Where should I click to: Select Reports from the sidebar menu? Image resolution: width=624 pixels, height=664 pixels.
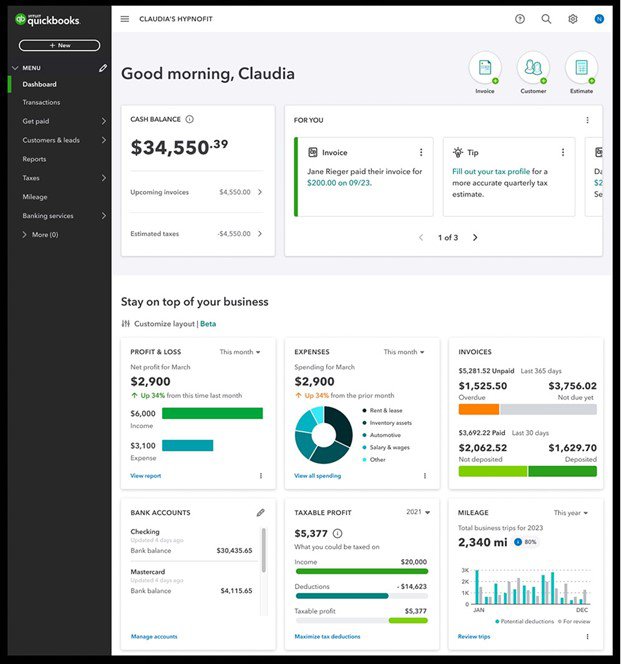click(x=34, y=159)
